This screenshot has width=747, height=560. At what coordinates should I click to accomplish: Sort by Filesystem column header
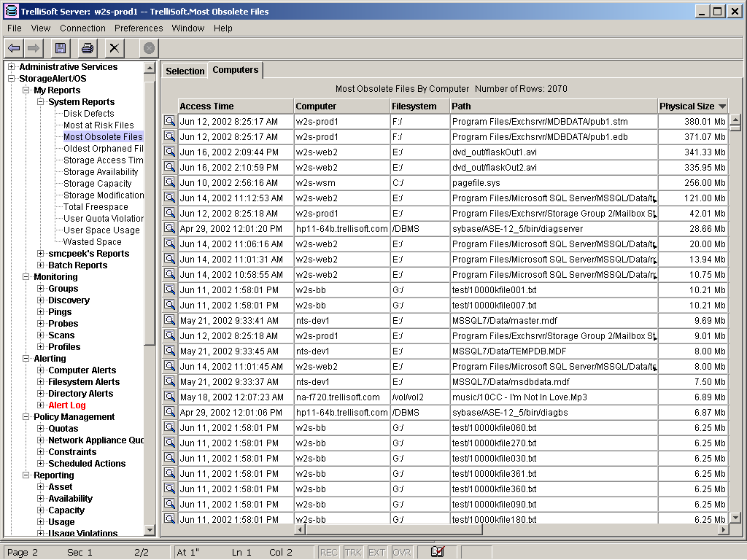(x=419, y=106)
